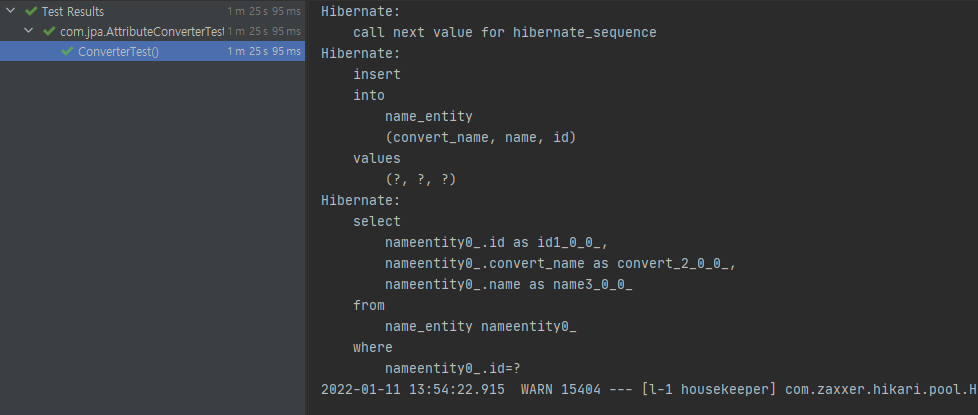Click the 'from' console line
The width and height of the screenshot is (978, 415).
(x=369, y=306)
